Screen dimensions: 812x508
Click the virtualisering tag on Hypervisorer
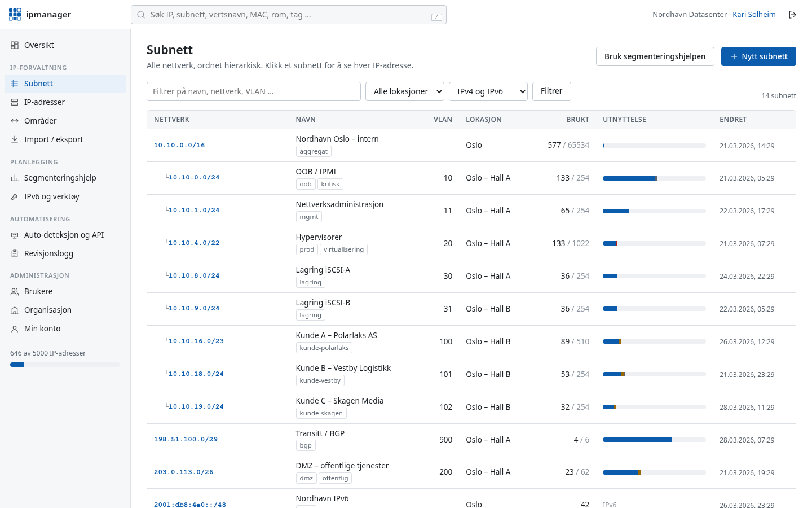tap(343, 249)
